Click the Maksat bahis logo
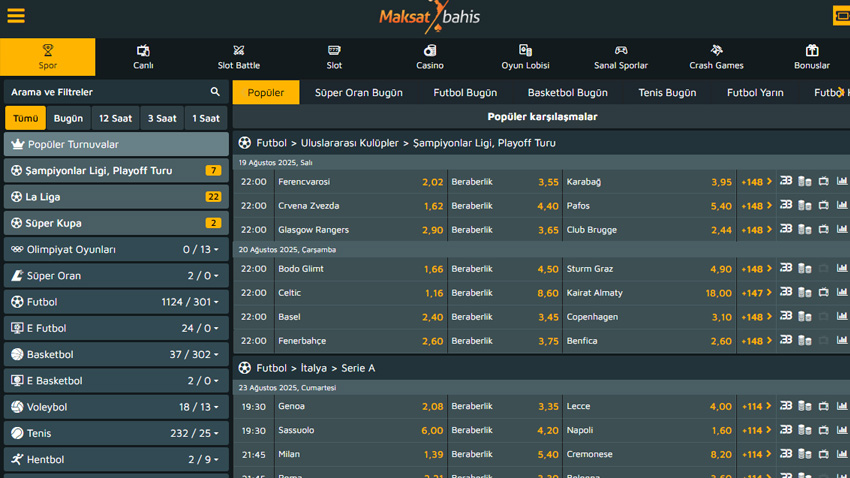The height and width of the screenshot is (478, 850). (x=429, y=17)
